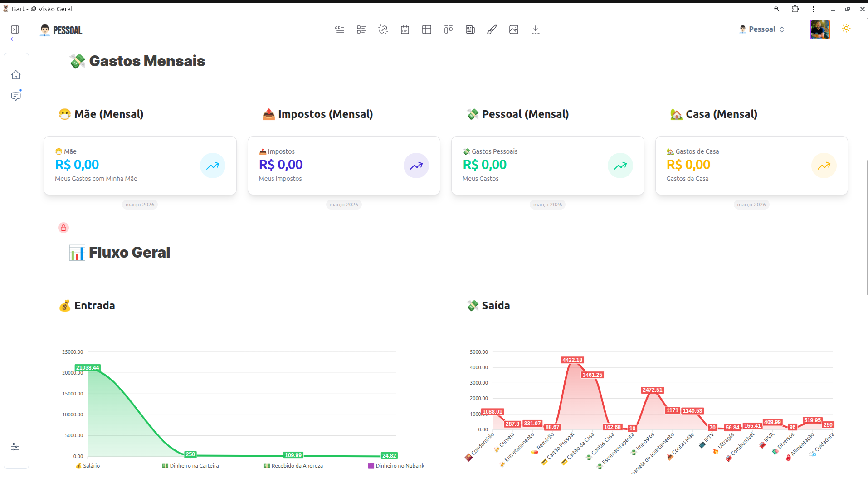
Task: Open the newspaper icon in toolbar
Action: [x=470, y=30]
